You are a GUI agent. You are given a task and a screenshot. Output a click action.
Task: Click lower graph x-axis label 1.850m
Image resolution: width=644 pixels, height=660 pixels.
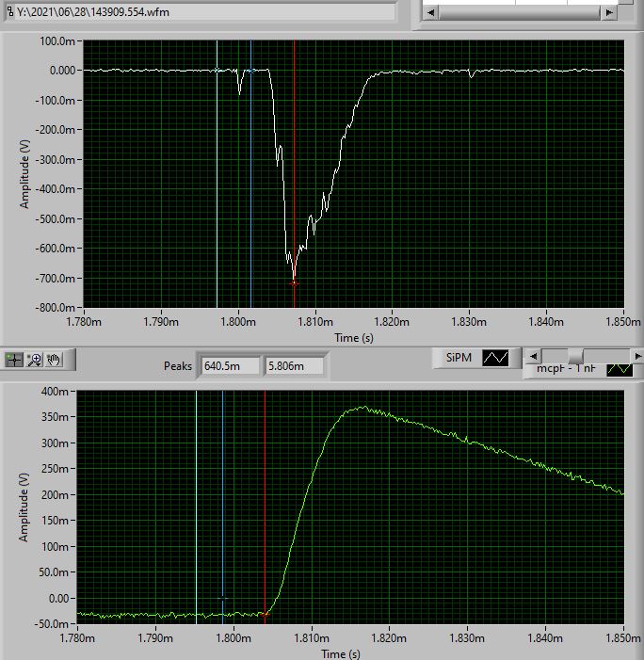(x=623, y=638)
